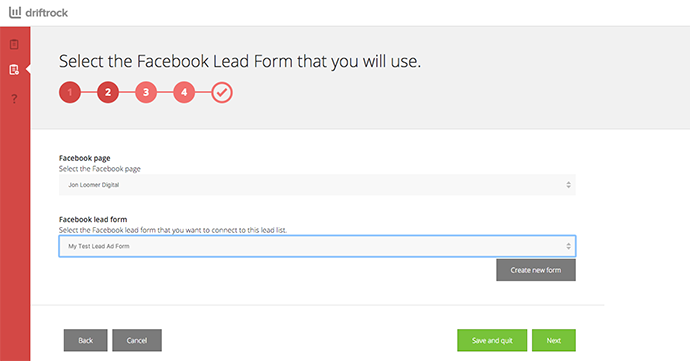Open the Facebook lead form dropdown

[x=317, y=246]
